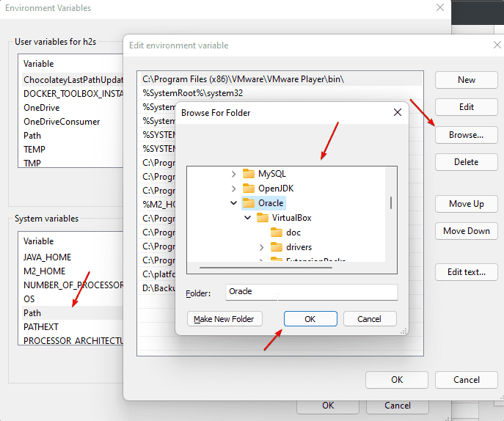Click Cancel in Environment Variables window
Viewport: 504px width, 421px height.
398,406
